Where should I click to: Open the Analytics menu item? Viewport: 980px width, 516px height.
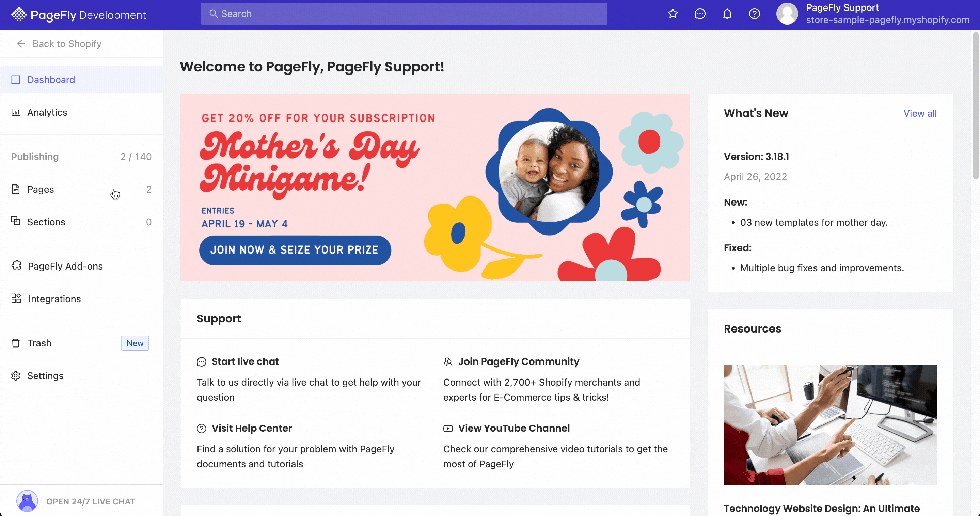tap(81, 112)
